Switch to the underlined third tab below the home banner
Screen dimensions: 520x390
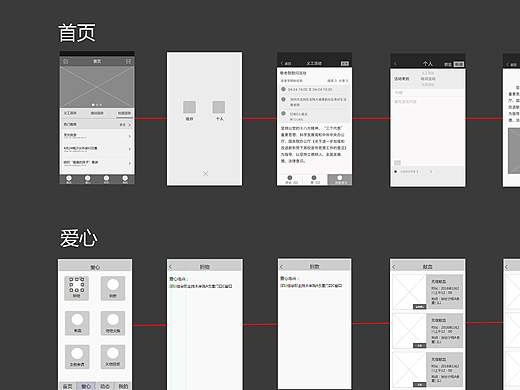[x=124, y=114]
